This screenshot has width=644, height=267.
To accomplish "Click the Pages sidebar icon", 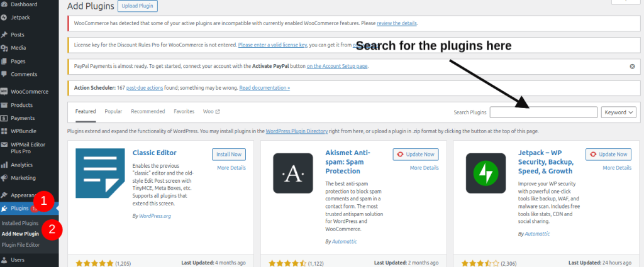I will [x=4, y=61].
